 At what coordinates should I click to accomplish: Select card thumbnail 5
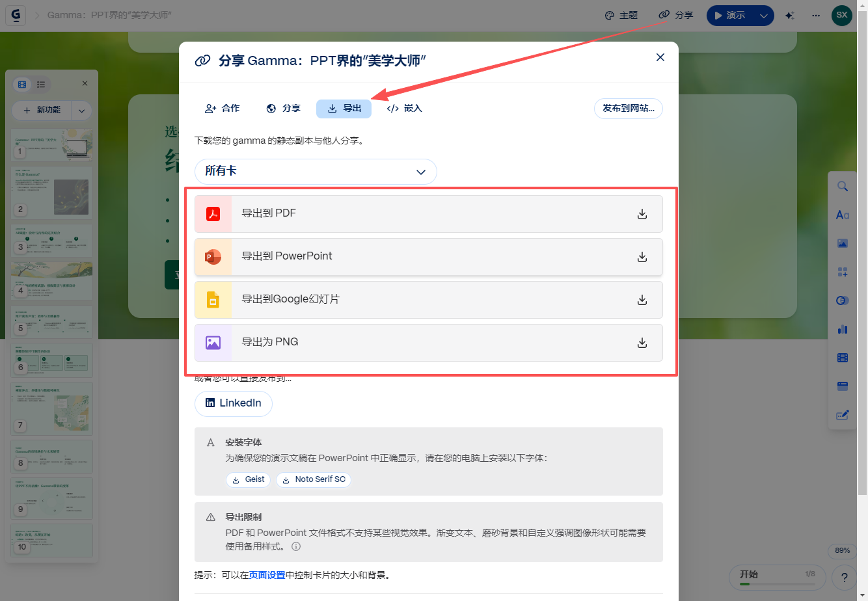click(x=51, y=322)
